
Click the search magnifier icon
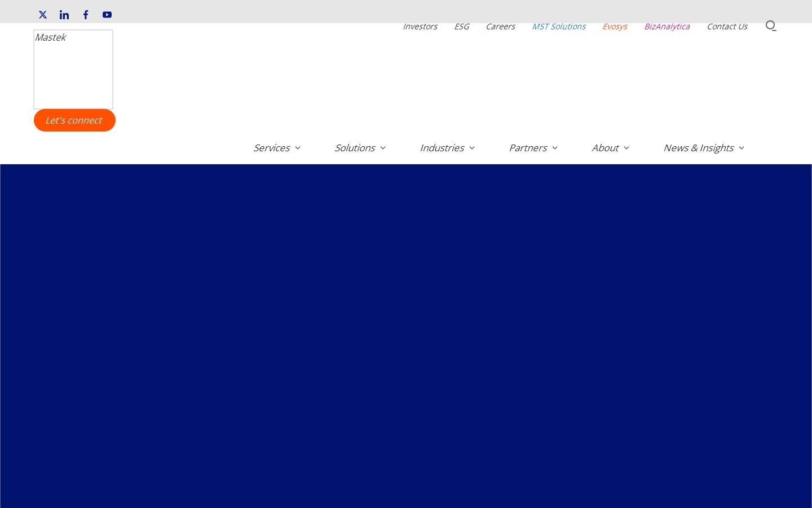pyautogui.click(x=771, y=26)
